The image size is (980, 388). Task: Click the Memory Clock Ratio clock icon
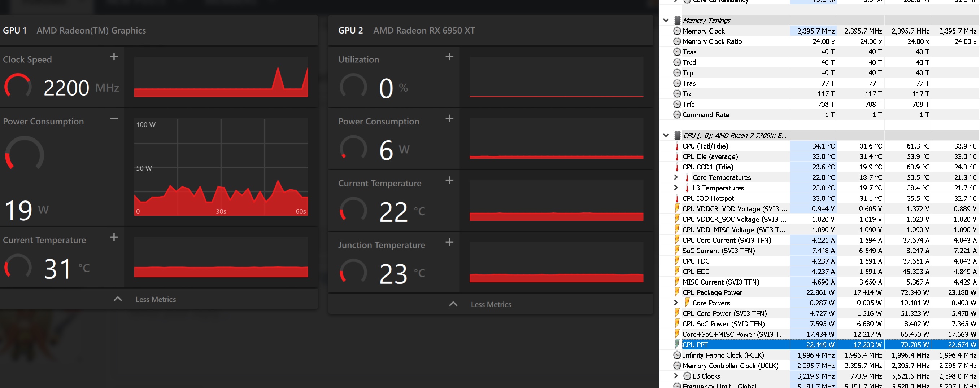pos(677,41)
